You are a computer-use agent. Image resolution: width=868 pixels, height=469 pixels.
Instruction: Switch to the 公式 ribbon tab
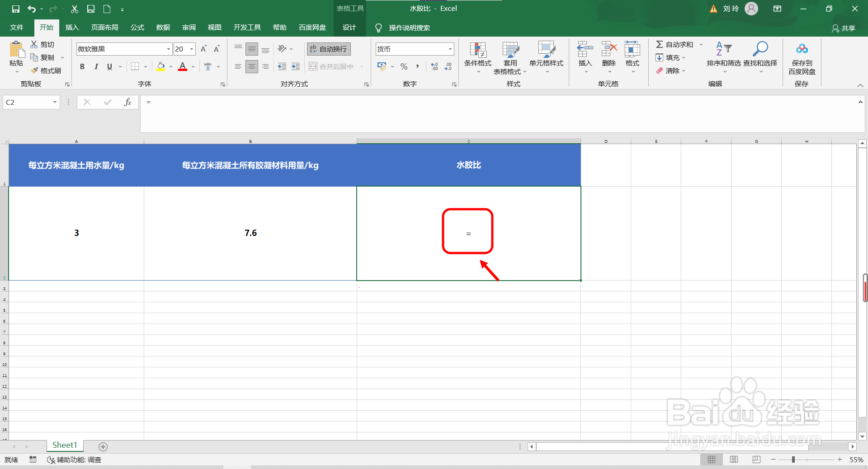click(137, 27)
